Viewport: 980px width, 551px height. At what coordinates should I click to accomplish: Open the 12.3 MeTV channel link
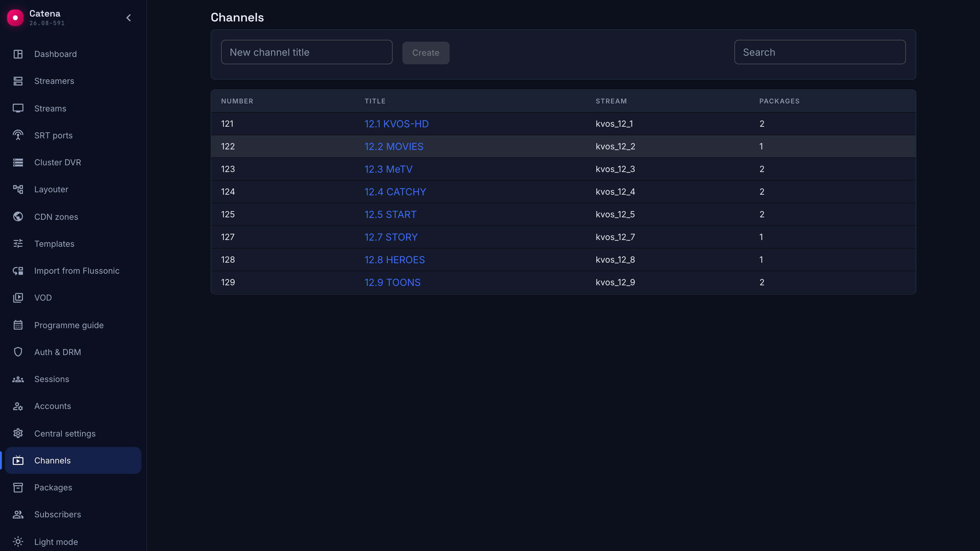(388, 169)
